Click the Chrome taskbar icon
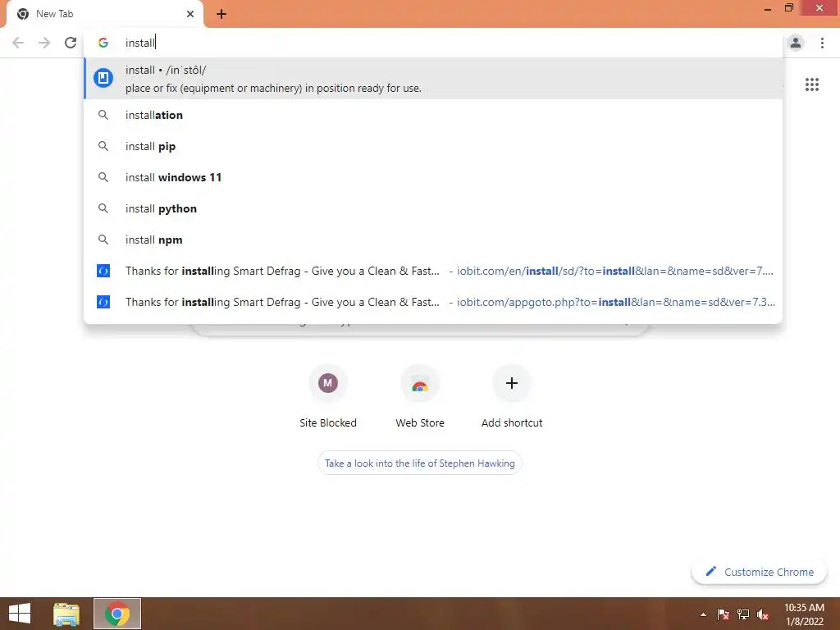The height and width of the screenshot is (630, 840). coord(117,614)
